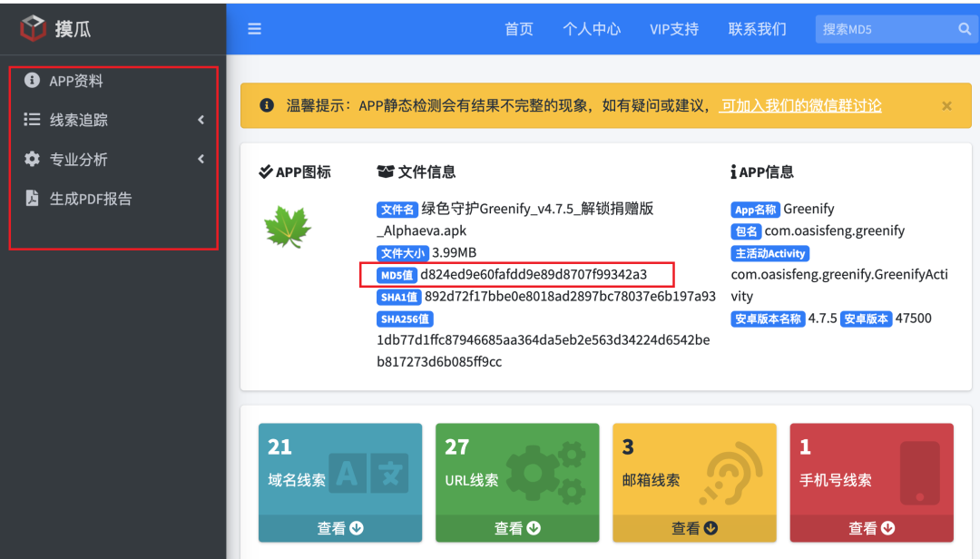This screenshot has width=980, height=559.
Task: Click the 生成PDF报告 file icon
Action: (x=32, y=198)
